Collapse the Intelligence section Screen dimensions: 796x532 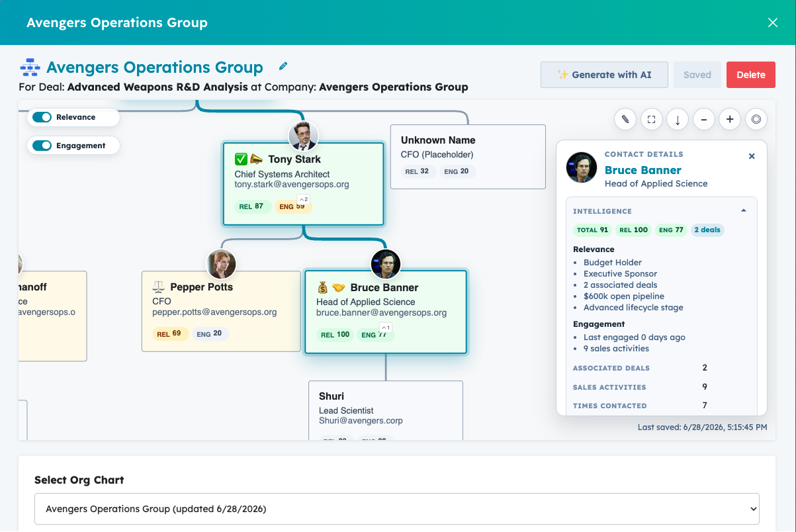pos(744,211)
